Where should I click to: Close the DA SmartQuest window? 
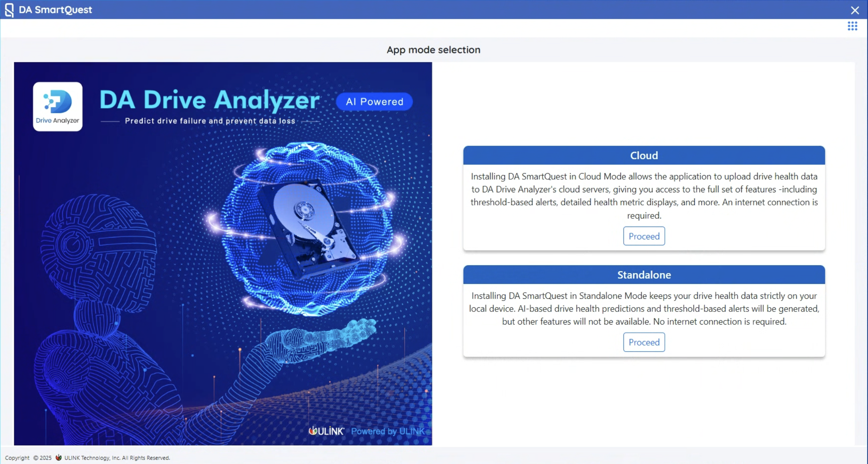click(855, 10)
